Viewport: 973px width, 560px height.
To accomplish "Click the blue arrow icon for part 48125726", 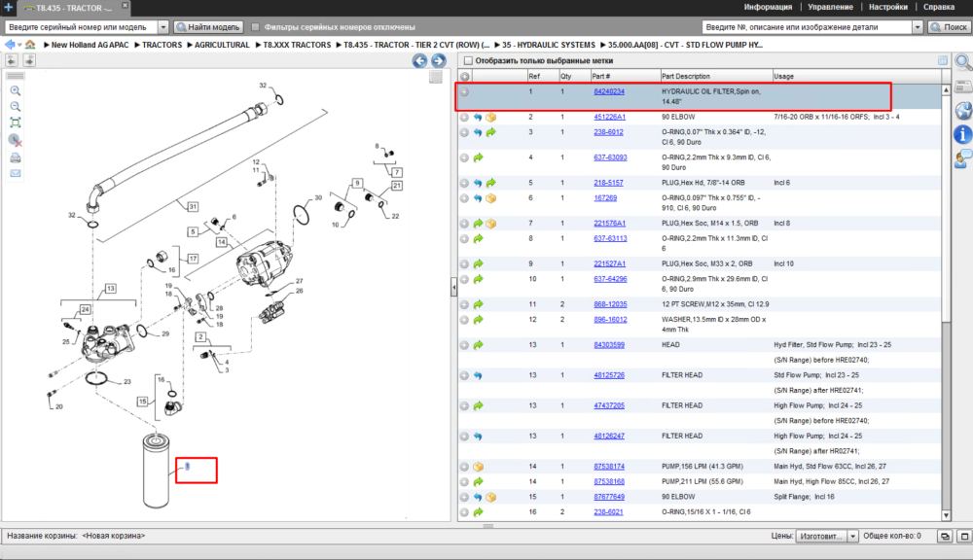I will [x=478, y=376].
